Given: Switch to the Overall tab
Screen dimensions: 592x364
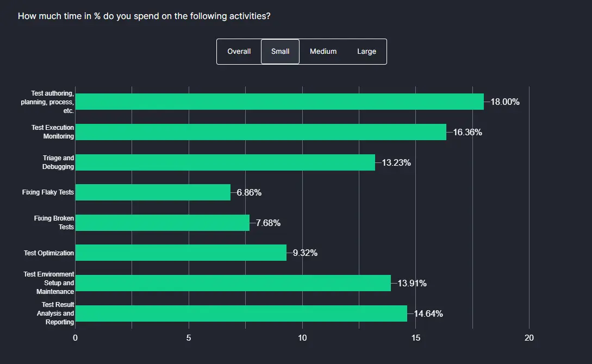Looking at the screenshot, I should [239, 51].
